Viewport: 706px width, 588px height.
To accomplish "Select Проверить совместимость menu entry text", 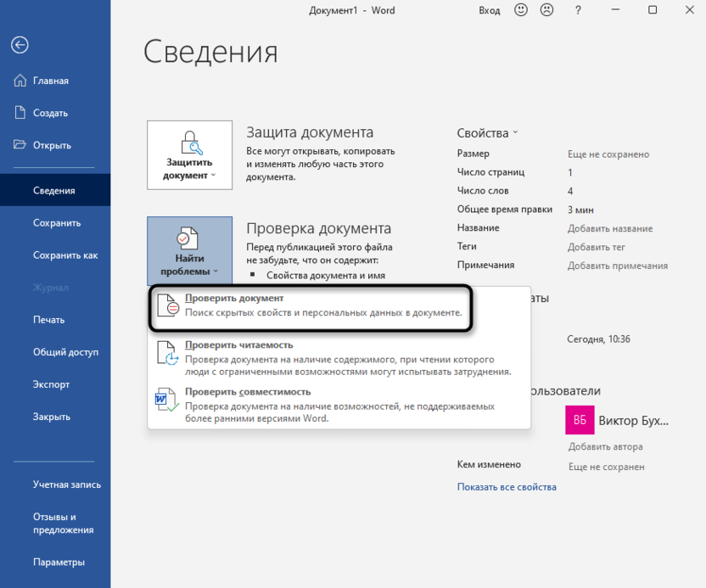I will point(248,392).
